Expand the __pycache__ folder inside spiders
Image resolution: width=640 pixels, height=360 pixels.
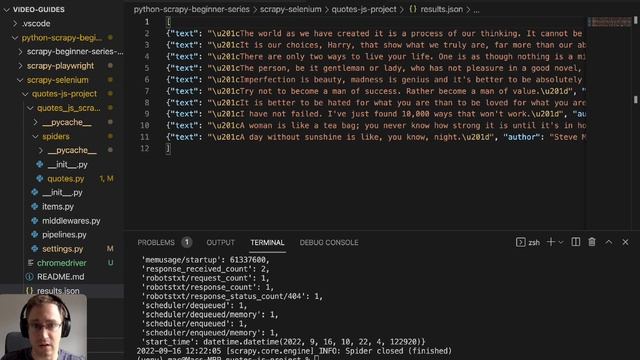pos(41,151)
